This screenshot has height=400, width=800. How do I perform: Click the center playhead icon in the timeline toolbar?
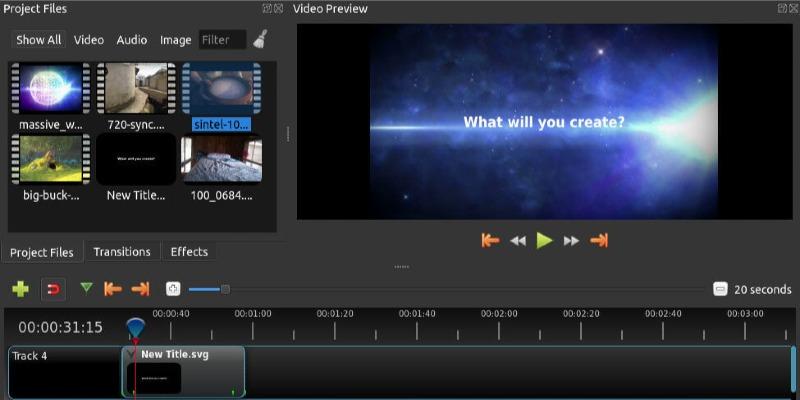point(173,289)
